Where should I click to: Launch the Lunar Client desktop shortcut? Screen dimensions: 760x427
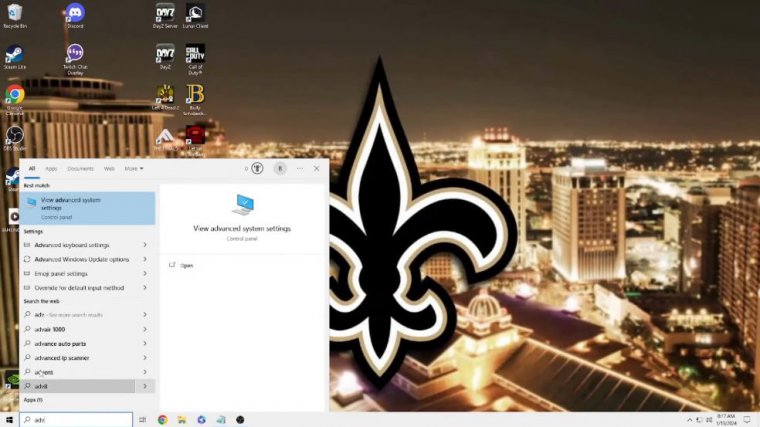[195, 14]
